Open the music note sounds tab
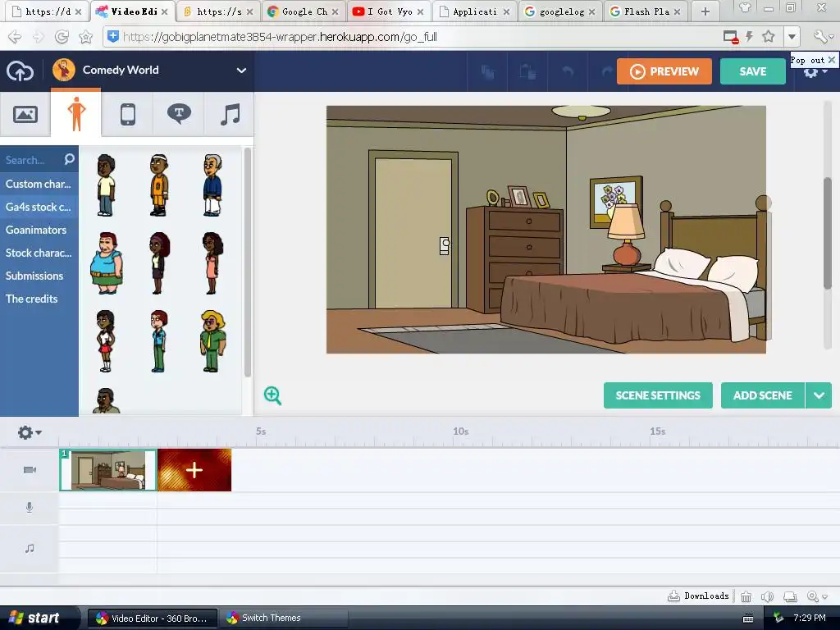 [x=230, y=114]
